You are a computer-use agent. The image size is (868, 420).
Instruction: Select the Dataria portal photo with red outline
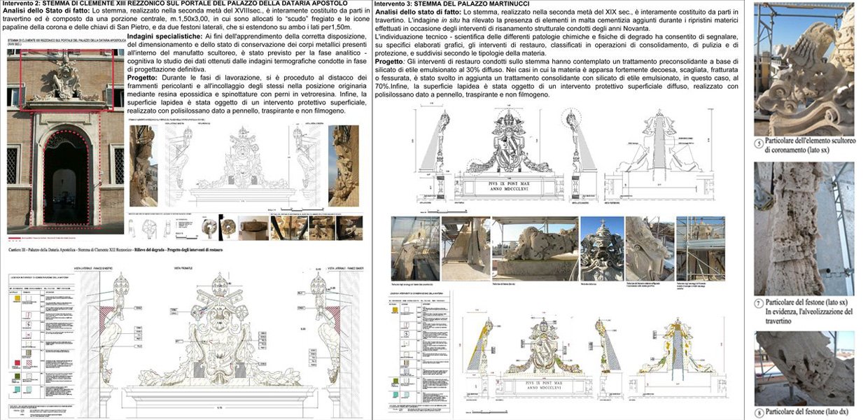tap(65, 141)
